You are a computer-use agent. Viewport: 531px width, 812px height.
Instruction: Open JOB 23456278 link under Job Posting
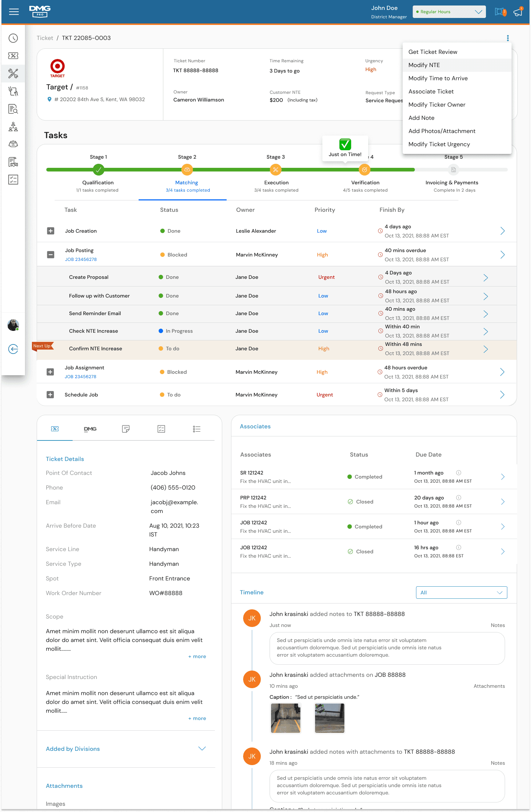(81, 259)
